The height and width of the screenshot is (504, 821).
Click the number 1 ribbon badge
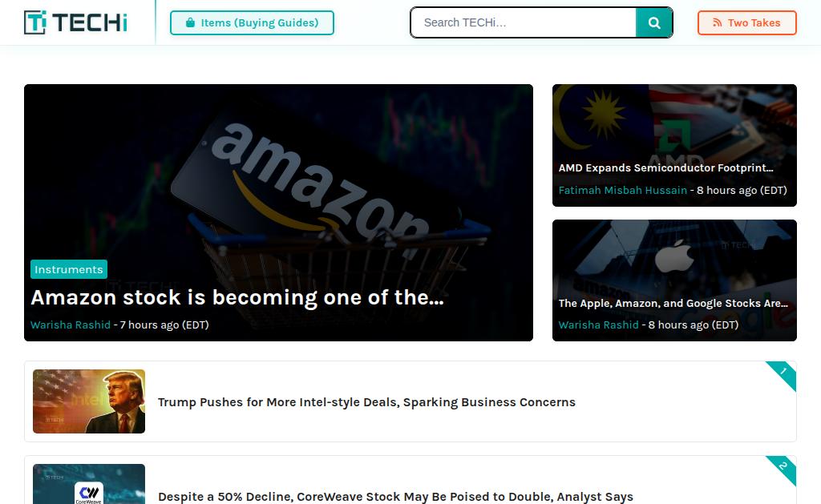pos(783,373)
